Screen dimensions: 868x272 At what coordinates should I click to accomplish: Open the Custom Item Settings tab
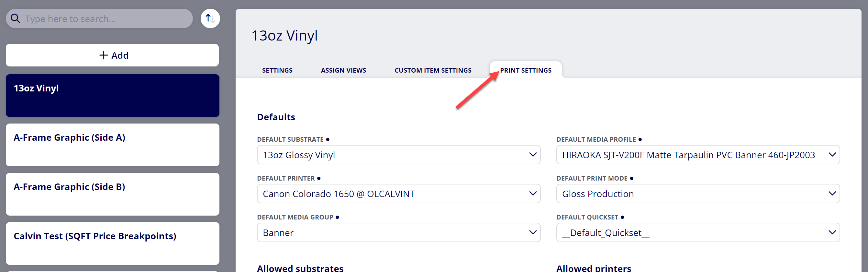click(x=433, y=70)
